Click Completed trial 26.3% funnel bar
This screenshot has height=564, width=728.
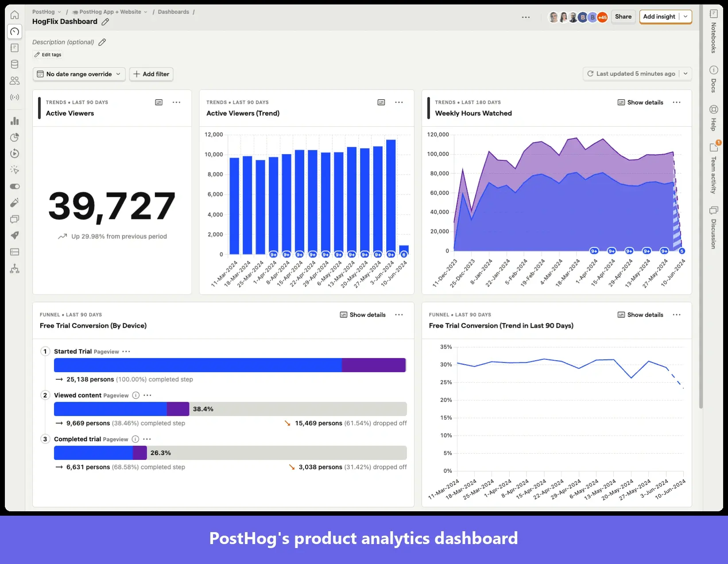pos(230,453)
